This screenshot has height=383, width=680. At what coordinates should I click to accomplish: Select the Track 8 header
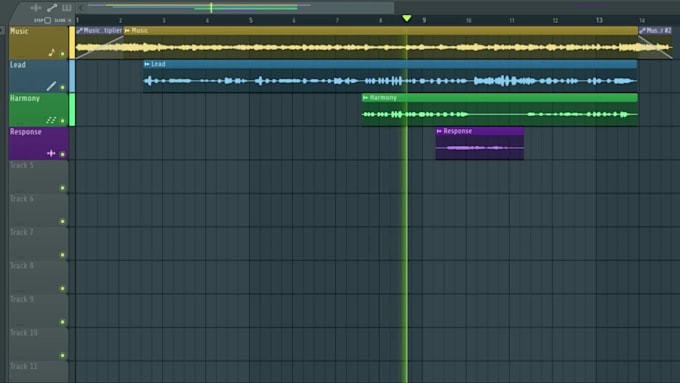39,277
